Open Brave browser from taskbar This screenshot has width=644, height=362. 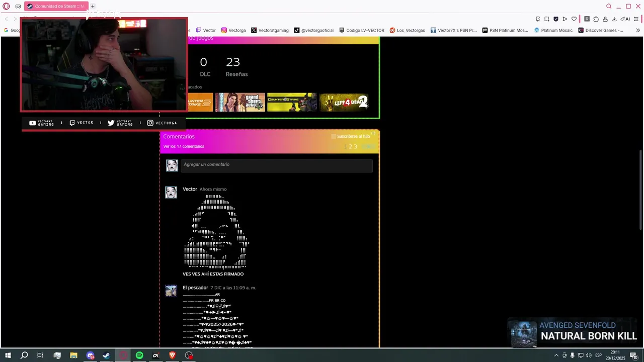[x=172, y=355]
